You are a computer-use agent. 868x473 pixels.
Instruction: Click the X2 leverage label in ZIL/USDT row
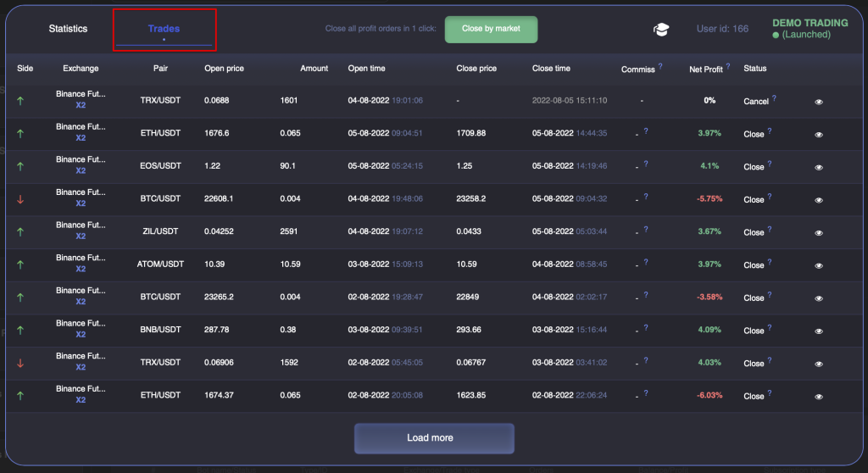[x=81, y=236]
